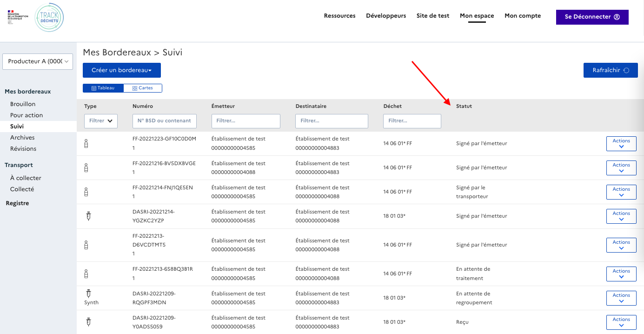Click the Se Déconnecter button
This screenshot has width=644, height=334.
(x=592, y=17)
